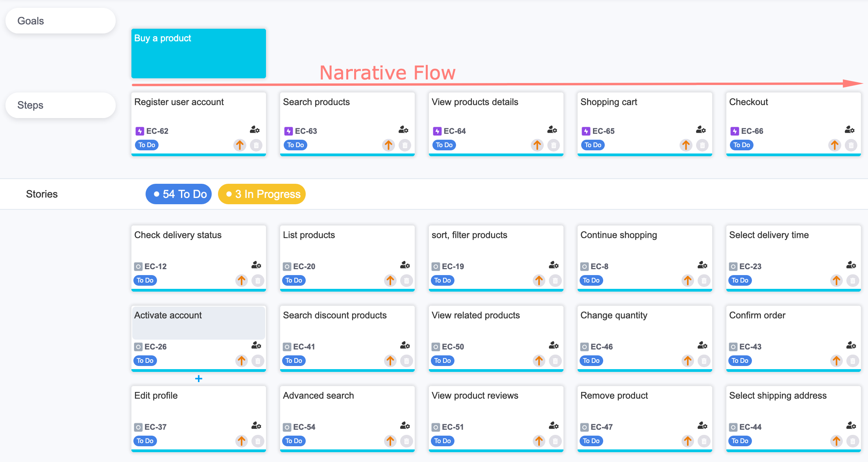Add new story below Activate account with plus button

coord(198,379)
